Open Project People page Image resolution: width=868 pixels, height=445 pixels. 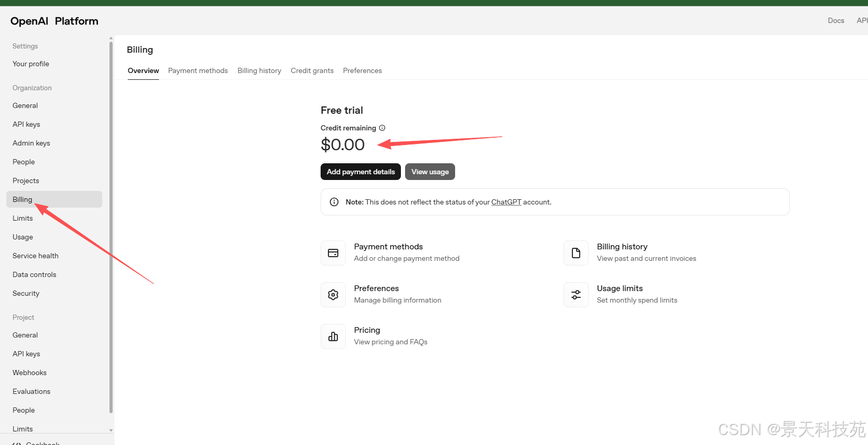(x=54, y=410)
